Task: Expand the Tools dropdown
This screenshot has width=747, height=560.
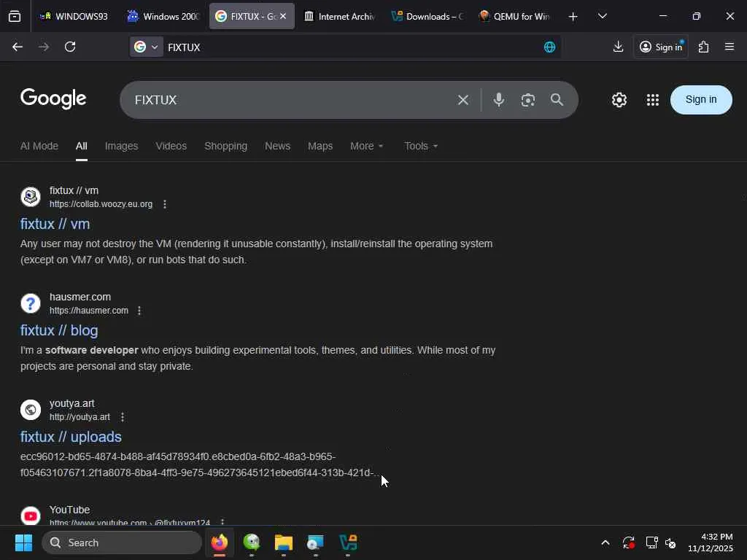Action: pos(421,146)
